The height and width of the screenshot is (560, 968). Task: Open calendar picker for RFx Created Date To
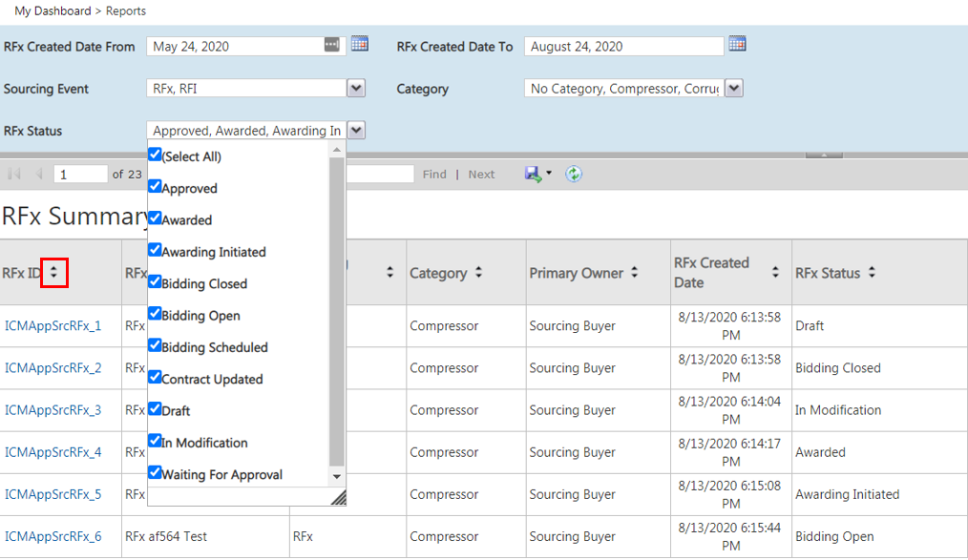pyautogui.click(x=737, y=44)
